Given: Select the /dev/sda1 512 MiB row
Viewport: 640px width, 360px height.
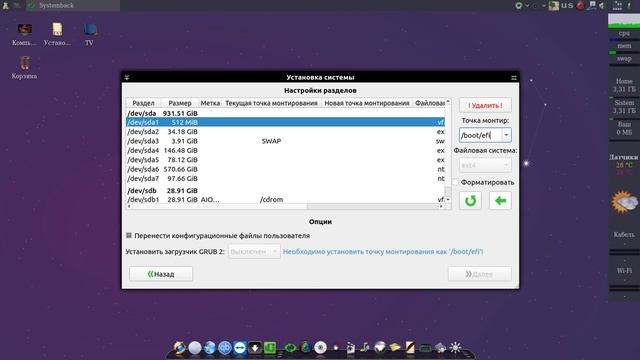Looking at the screenshot, I should pyautogui.click(x=285, y=122).
